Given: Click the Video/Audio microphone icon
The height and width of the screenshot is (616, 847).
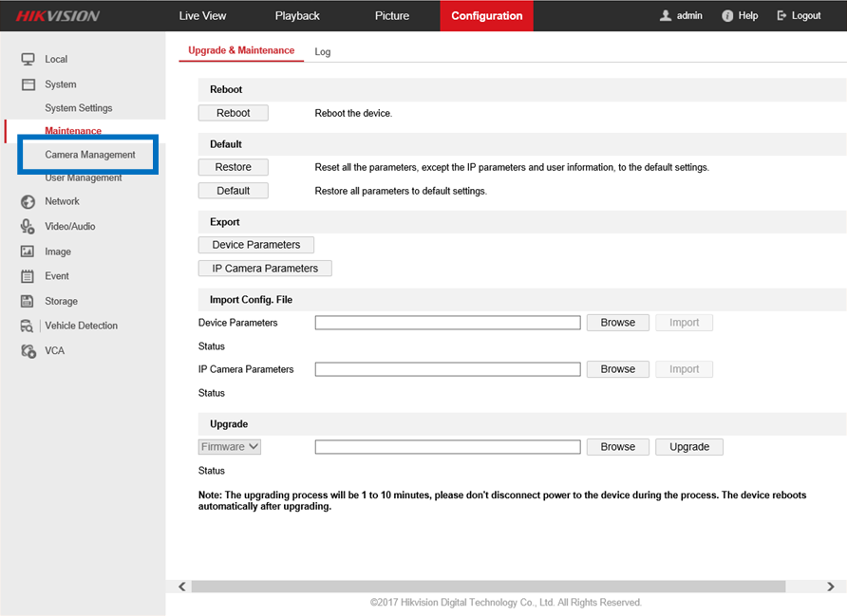Looking at the screenshot, I should [28, 226].
